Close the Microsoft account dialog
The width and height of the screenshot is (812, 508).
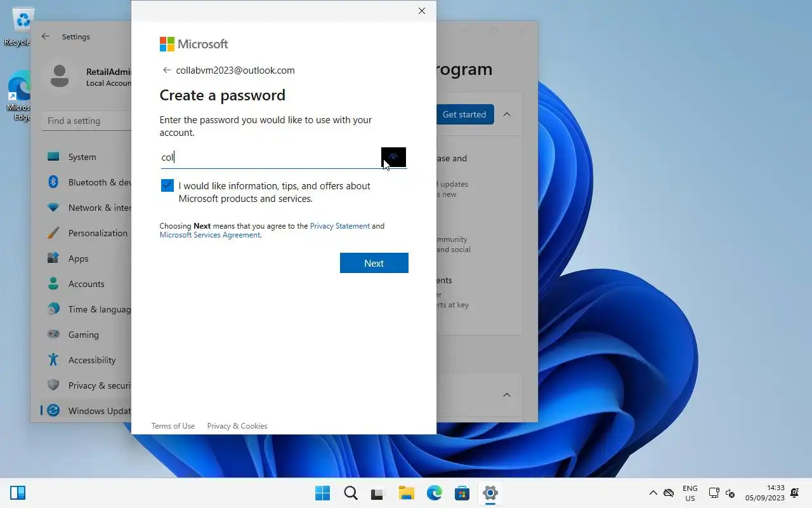[x=422, y=11]
